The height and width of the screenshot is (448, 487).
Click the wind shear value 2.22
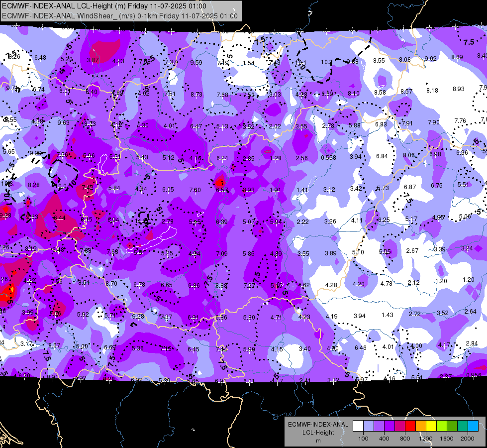pyautogui.click(x=303, y=222)
